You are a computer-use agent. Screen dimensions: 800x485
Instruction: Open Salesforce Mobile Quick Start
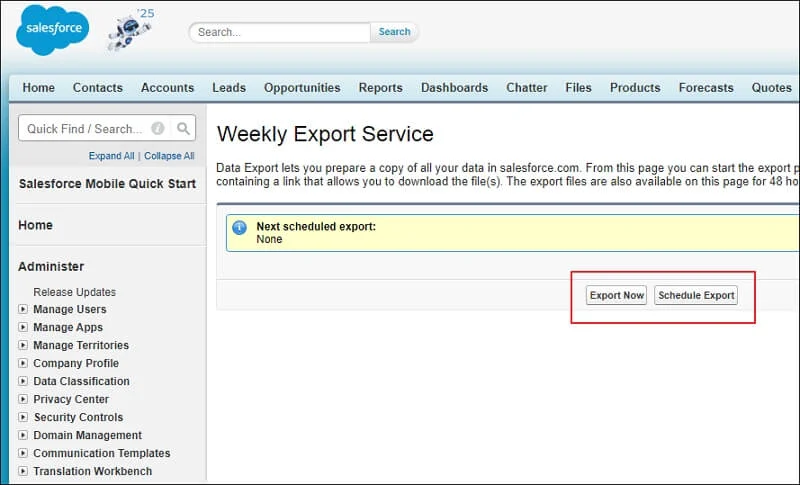107,184
